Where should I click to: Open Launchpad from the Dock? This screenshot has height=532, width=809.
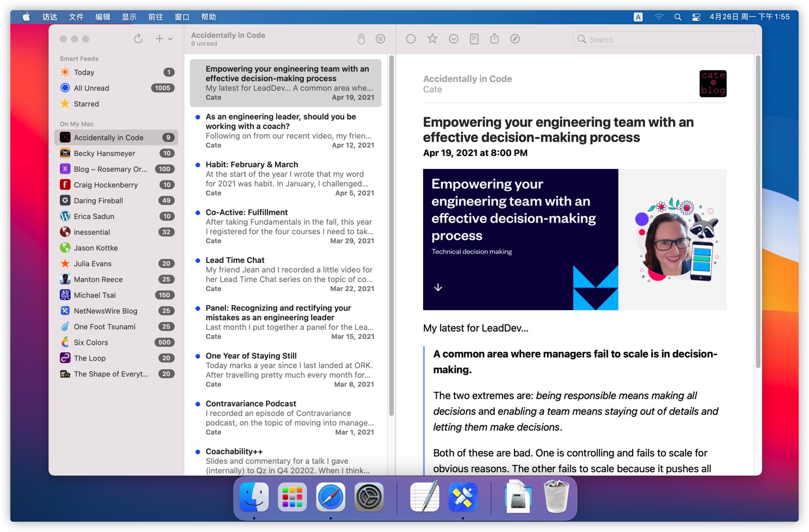(x=292, y=497)
